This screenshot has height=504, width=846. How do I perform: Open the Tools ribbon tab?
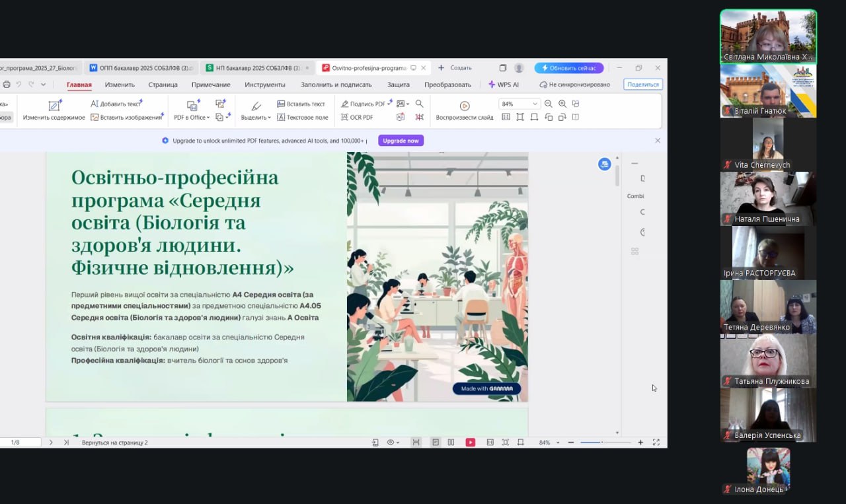point(264,85)
